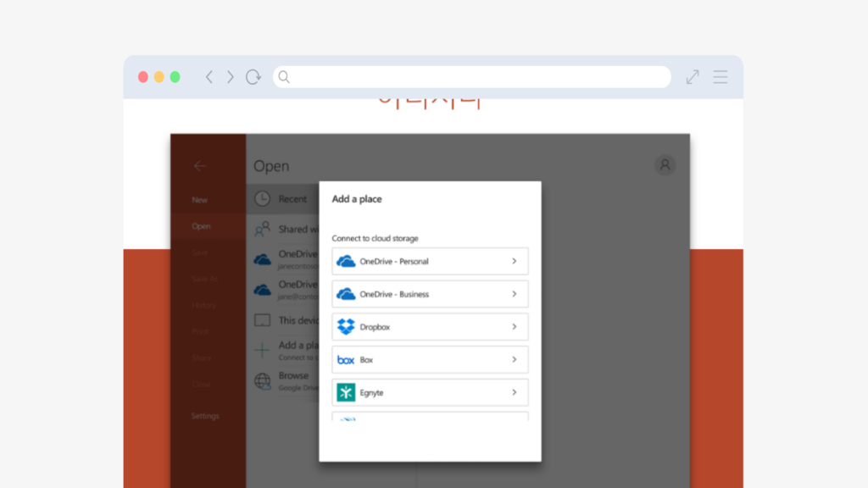This screenshot has width=868, height=488.
Task: Open Settings in the sidebar
Action: click(x=205, y=416)
